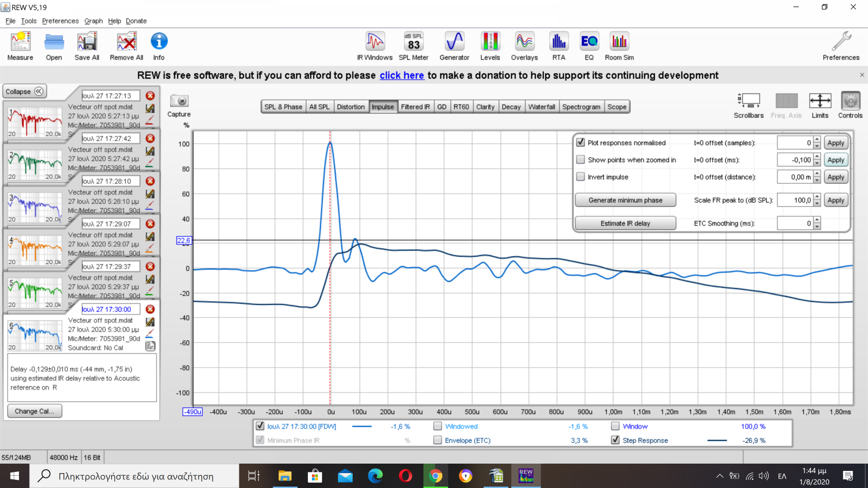This screenshot has height=488, width=868.
Task: Select measurement 3 thumbnail
Action: point(34,207)
